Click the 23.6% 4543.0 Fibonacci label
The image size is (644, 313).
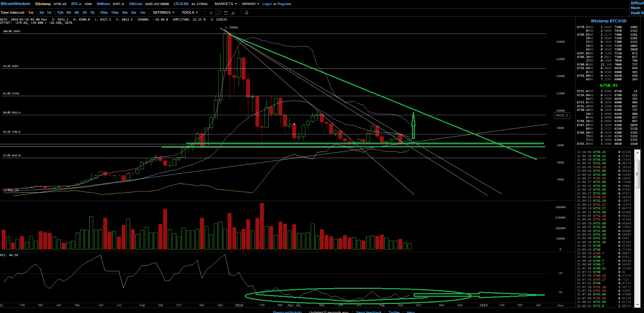tap(12, 156)
